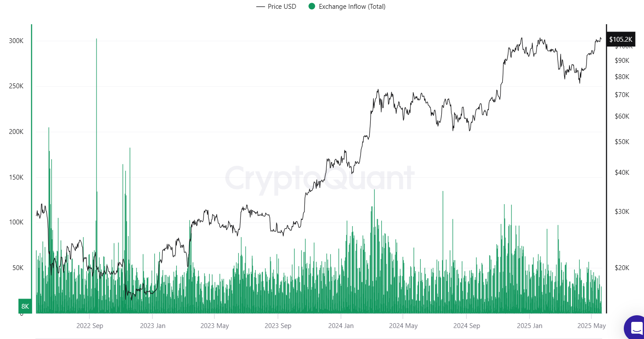The width and height of the screenshot is (644, 339).
Task: Select the 2023 Sep timeline label
Action: (x=278, y=326)
